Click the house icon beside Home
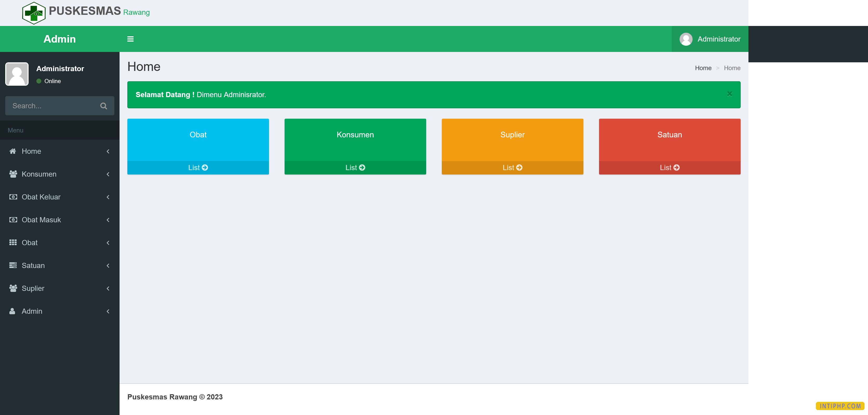Viewport: 868px width, 415px height. 13,151
